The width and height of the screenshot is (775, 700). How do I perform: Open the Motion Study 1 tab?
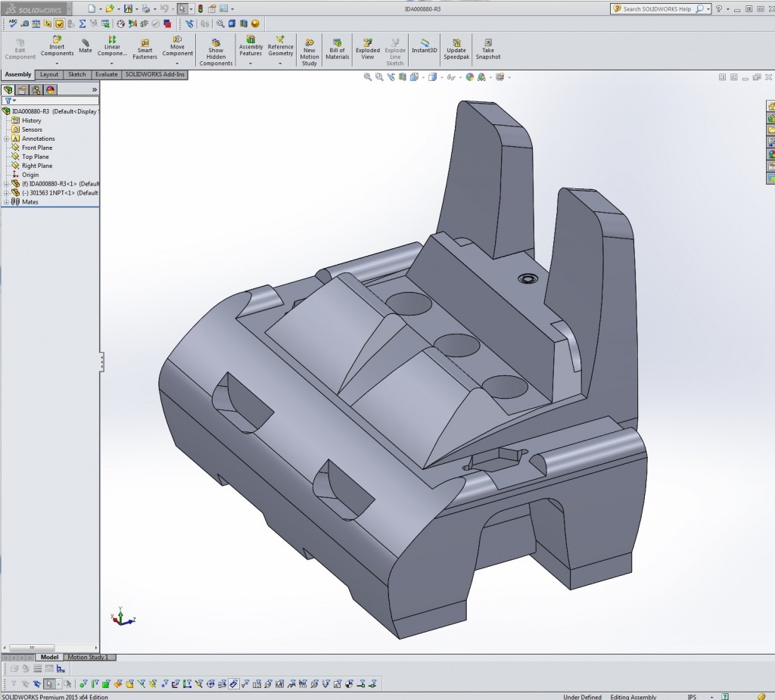(89, 657)
